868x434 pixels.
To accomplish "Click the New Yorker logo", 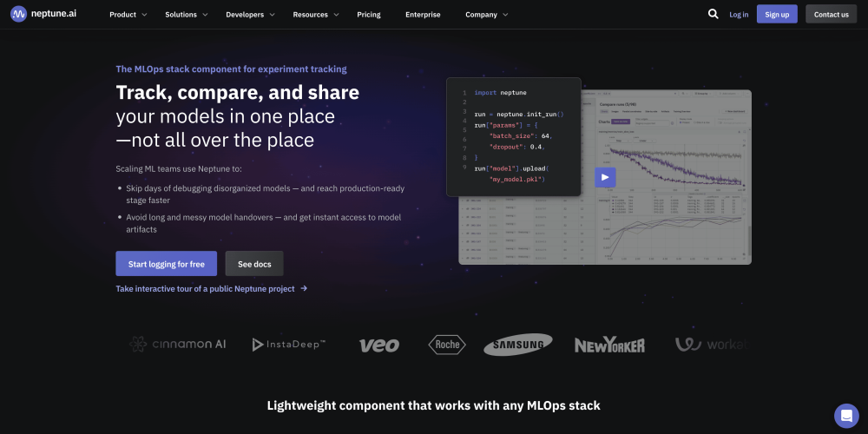I will (x=609, y=345).
